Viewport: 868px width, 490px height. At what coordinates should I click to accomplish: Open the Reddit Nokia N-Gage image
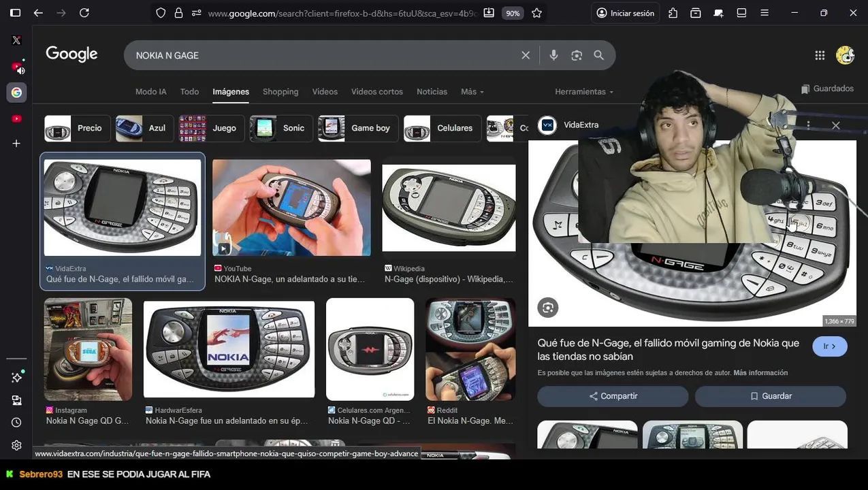[470, 349]
